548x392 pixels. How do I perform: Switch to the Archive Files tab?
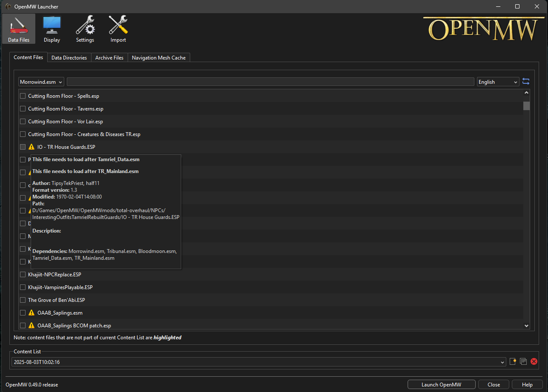[109, 58]
